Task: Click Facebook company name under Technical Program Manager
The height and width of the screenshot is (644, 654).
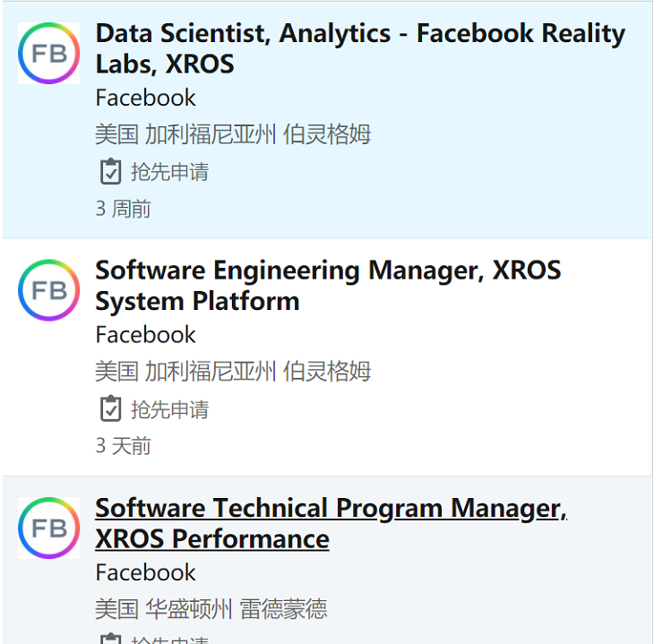Action: [x=145, y=572]
